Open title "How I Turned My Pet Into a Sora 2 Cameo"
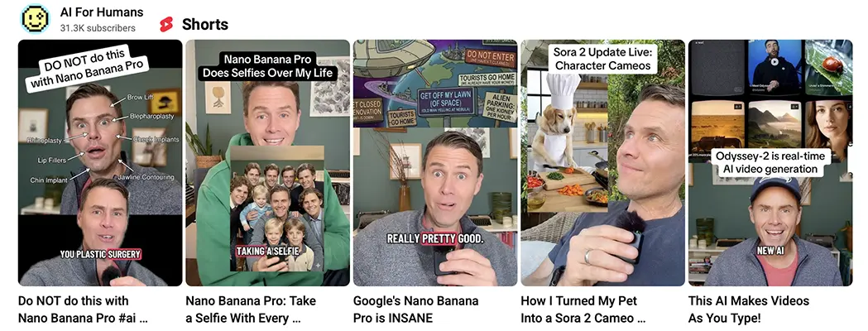 point(583,309)
